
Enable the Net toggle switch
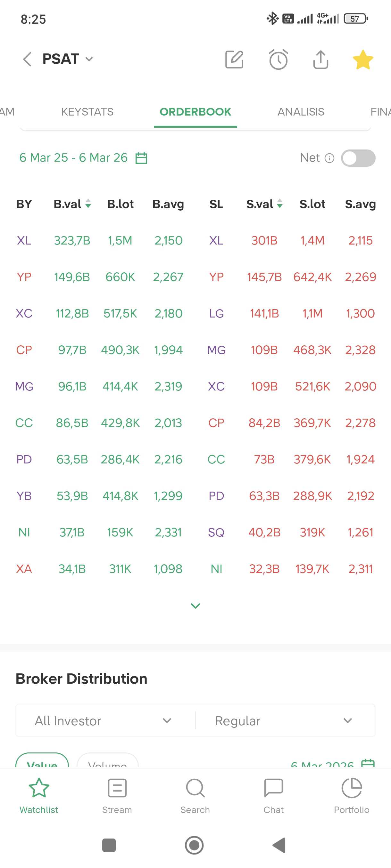[x=358, y=158]
